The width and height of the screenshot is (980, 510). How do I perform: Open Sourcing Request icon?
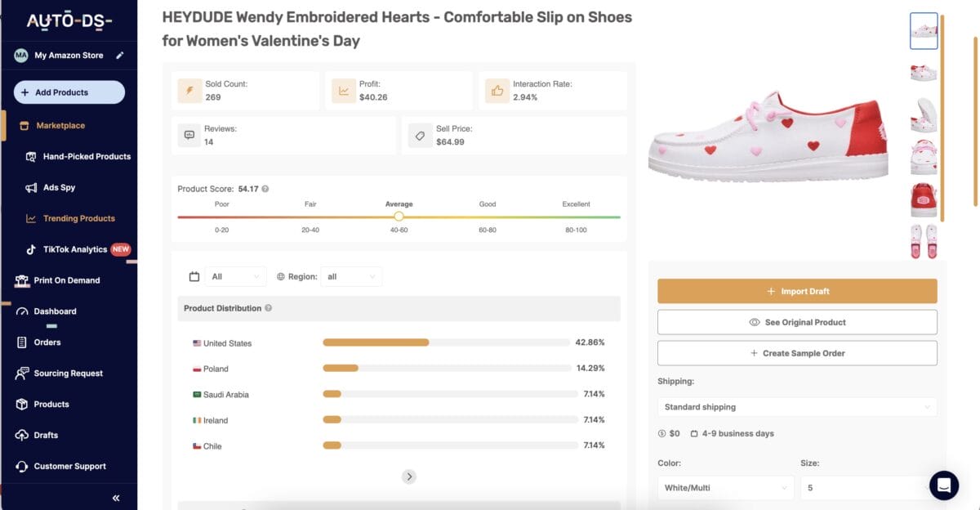pos(20,373)
